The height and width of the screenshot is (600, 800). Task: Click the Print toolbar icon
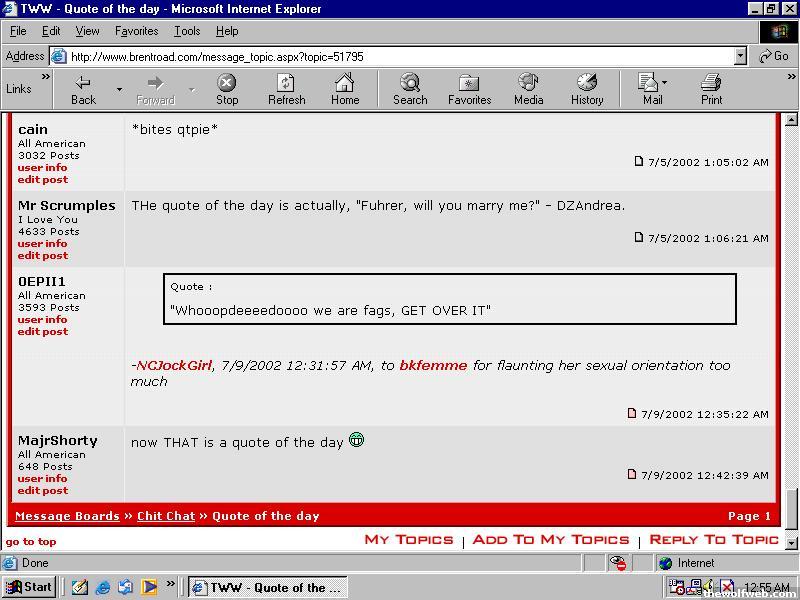click(711, 83)
